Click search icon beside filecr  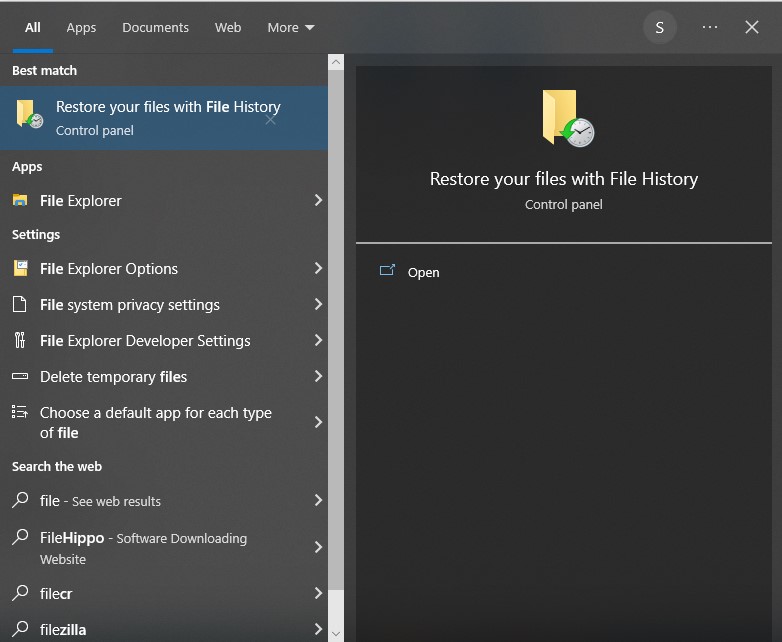pos(20,593)
